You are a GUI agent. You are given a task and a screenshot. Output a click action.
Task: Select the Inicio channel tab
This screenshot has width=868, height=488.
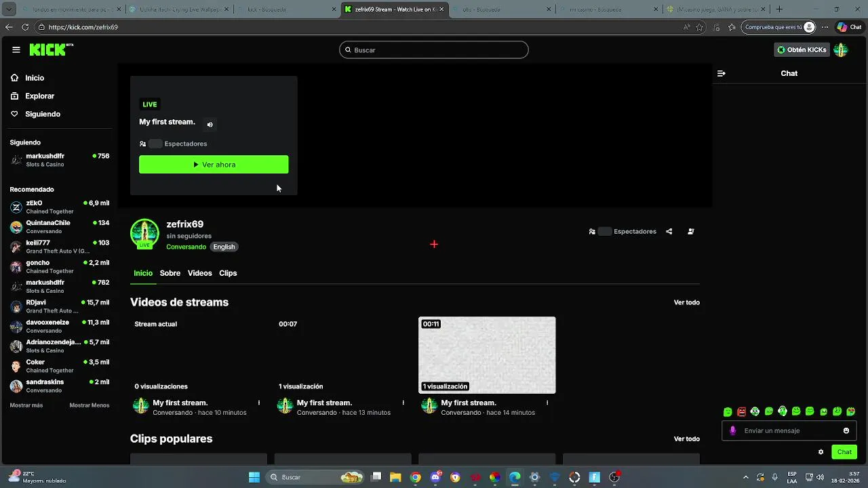click(143, 273)
